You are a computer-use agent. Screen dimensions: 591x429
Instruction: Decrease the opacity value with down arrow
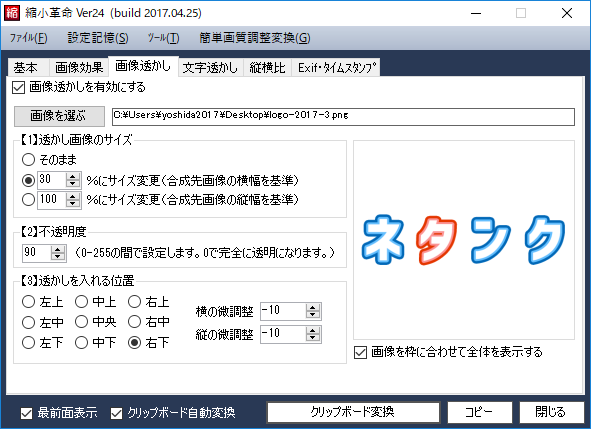click(x=58, y=256)
